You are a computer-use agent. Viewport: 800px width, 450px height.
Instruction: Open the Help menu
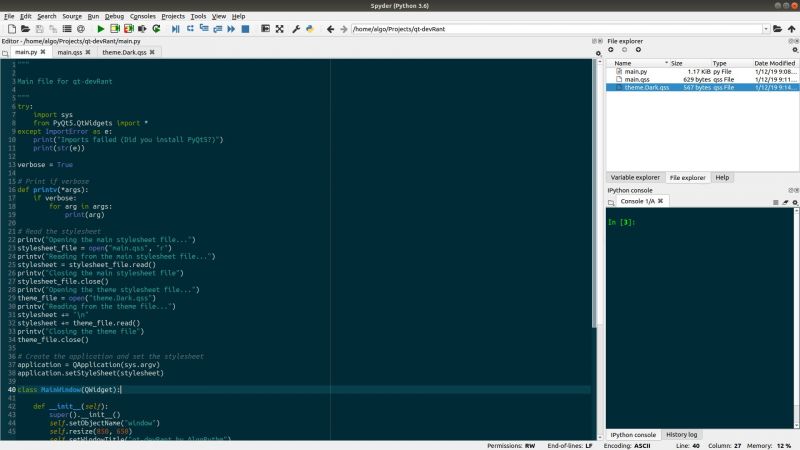238,16
